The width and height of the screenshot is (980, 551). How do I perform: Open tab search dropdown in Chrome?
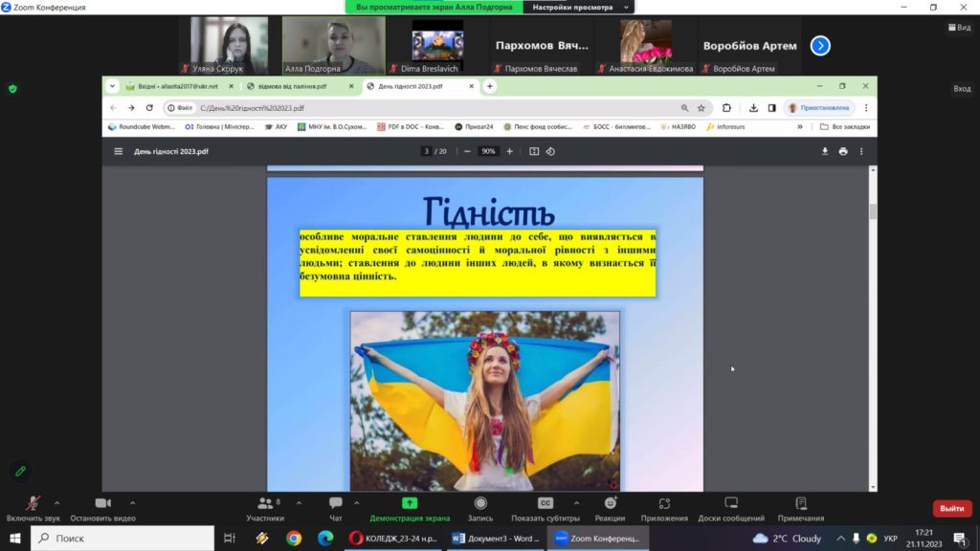112,86
